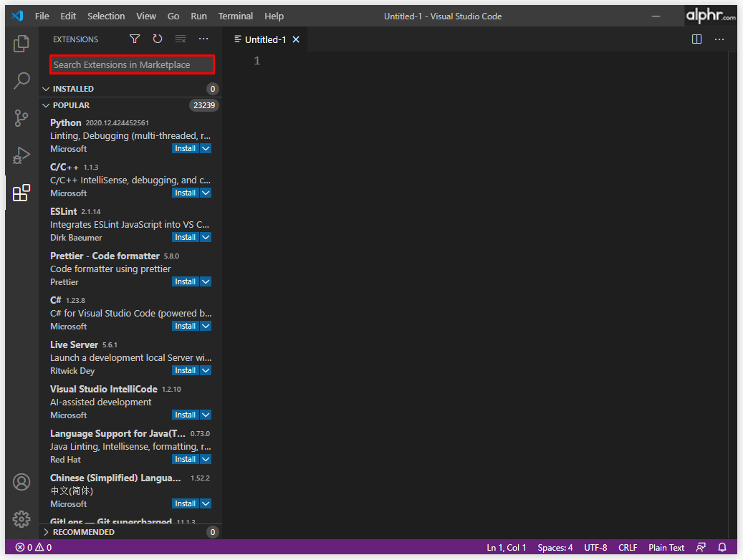This screenshot has width=743, height=560.
Task: Select the Run and Debug icon
Action: pos(21,155)
